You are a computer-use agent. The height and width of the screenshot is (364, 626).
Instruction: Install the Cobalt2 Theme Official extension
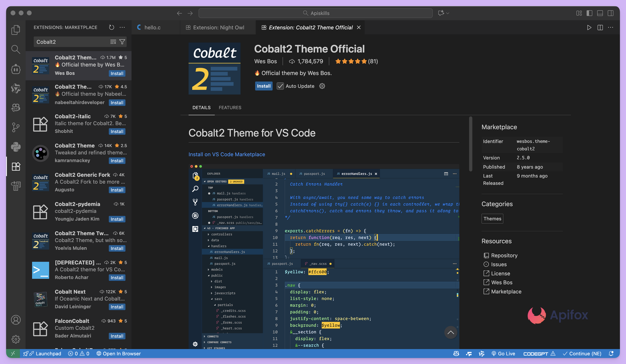point(264,86)
